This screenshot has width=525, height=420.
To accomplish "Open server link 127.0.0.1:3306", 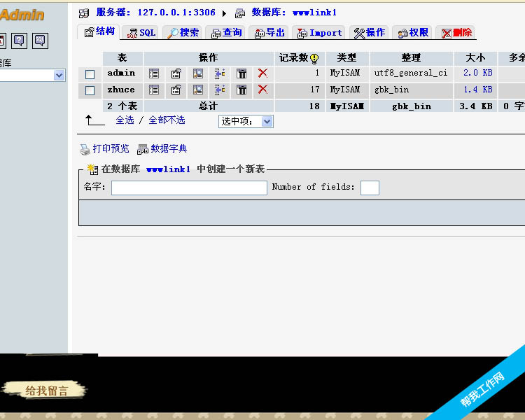I will (176, 13).
